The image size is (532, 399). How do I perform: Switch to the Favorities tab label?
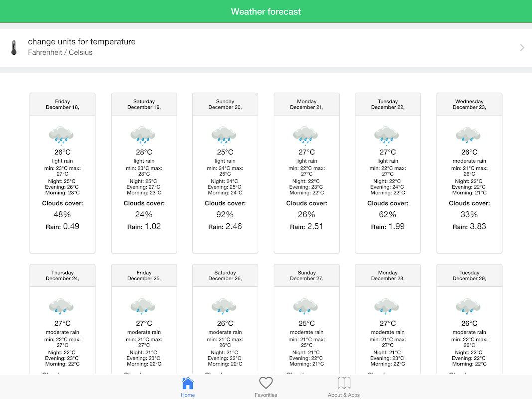[266, 395]
